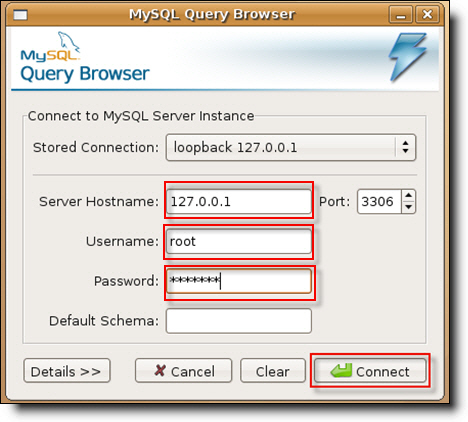Open the Stored Connection dropdown
This screenshot has width=468, height=422.
tap(291, 147)
